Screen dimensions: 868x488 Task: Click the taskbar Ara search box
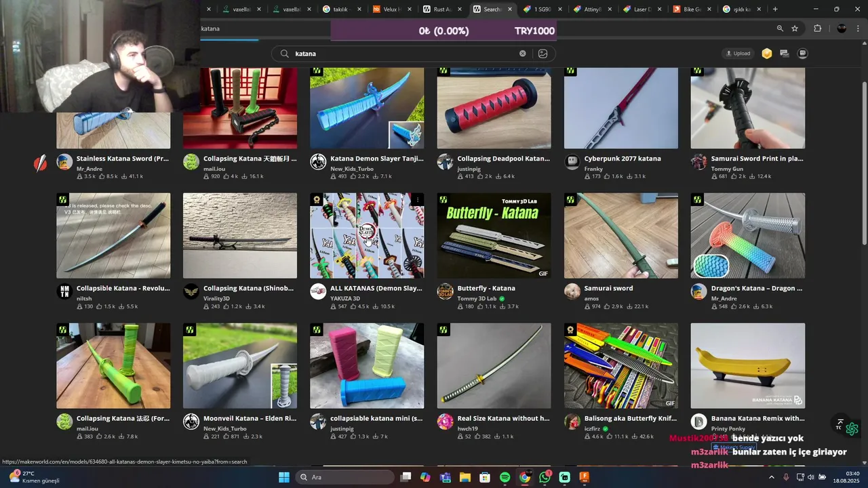[x=344, y=477]
